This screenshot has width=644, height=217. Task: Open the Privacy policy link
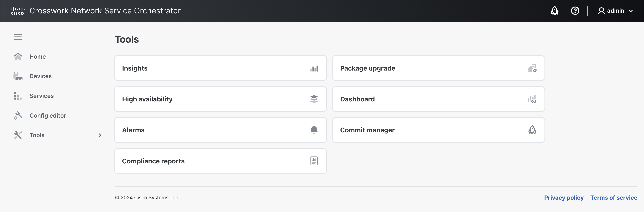564,197
